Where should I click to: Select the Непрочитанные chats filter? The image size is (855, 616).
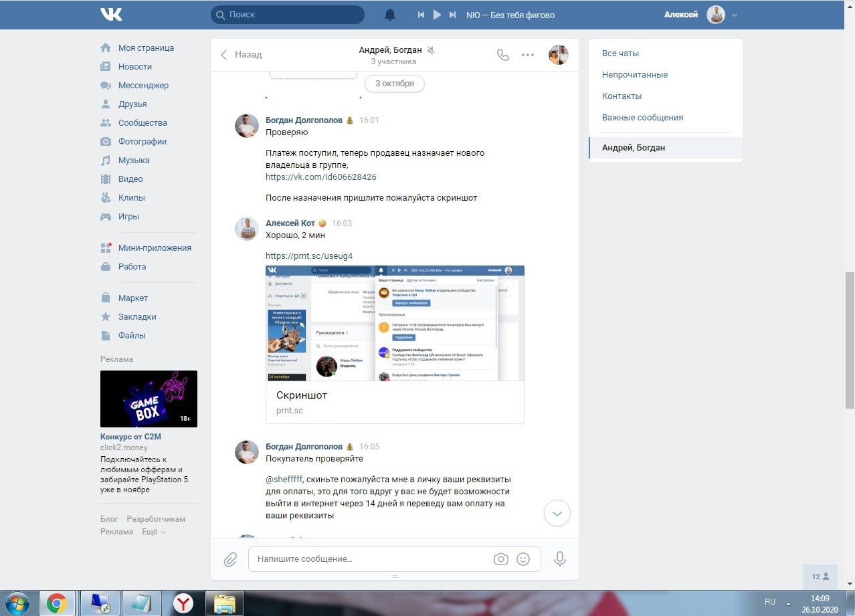point(634,75)
